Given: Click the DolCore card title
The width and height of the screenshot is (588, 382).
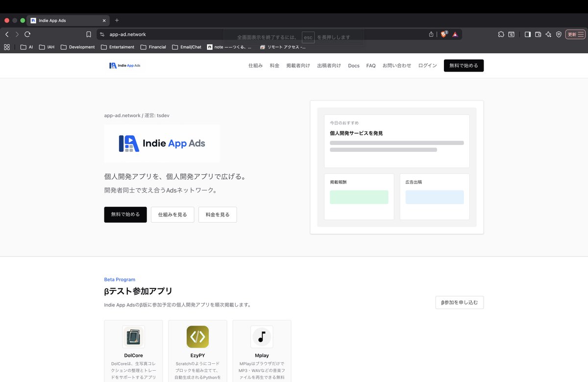Looking at the screenshot, I should pyautogui.click(x=133, y=356).
